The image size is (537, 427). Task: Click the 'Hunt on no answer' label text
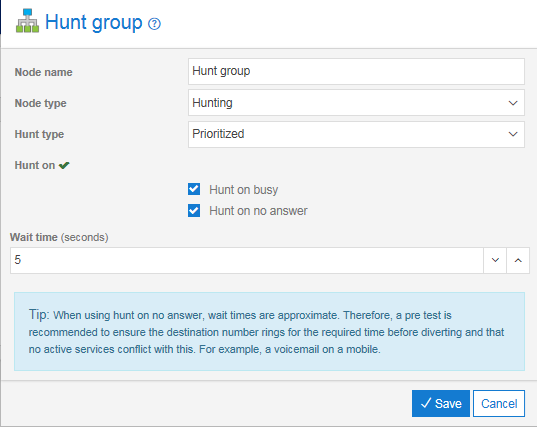[x=258, y=211]
